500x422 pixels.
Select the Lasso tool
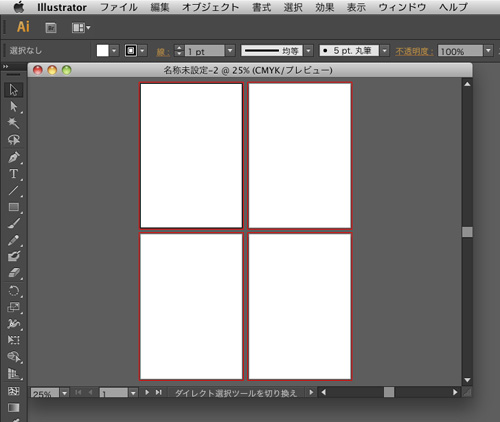click(14, 140)
